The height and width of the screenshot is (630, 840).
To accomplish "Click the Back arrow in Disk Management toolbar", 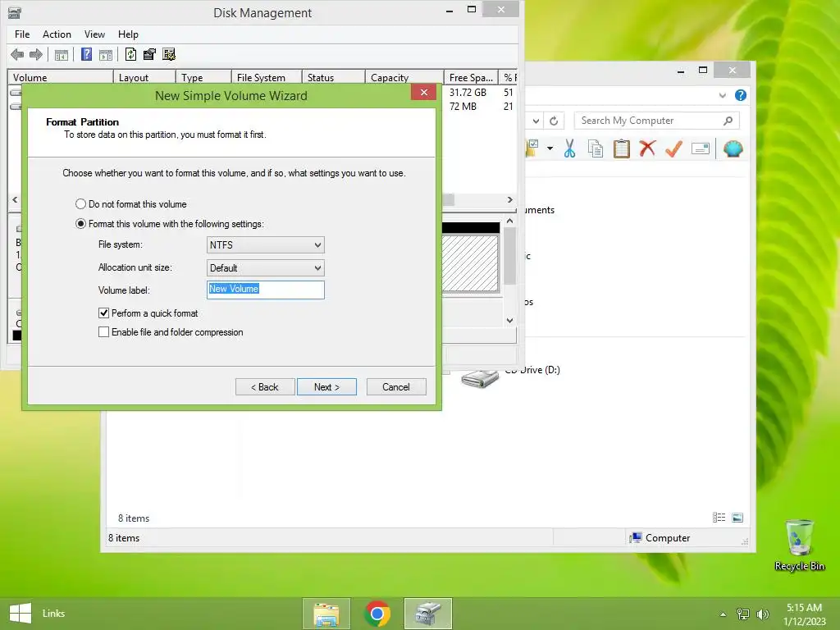I will point(17,54).
